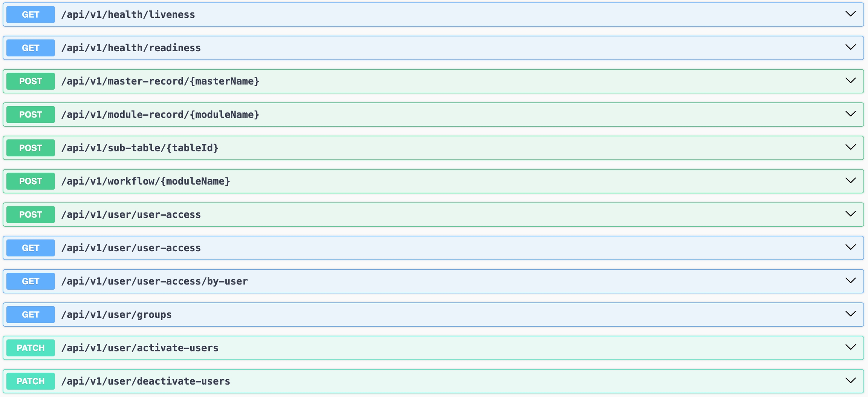
Task: Click chevron for master-record masterName endpoint
Action: point(850,81)
